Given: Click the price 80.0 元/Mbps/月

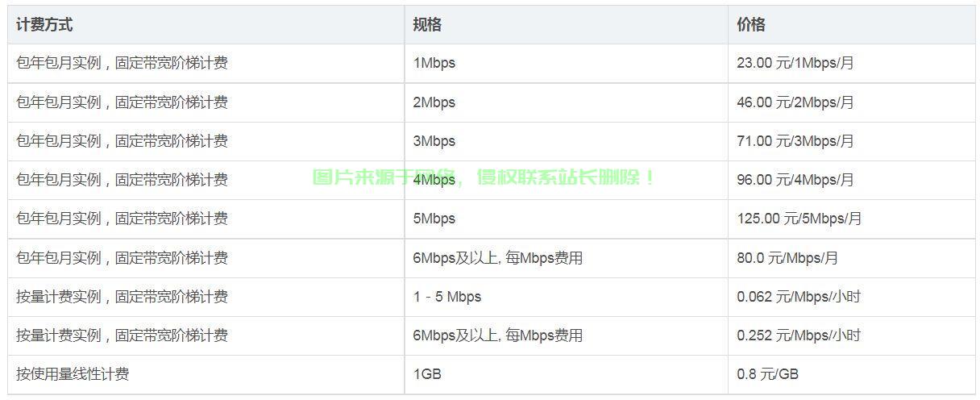Looking at the screenshot, I should 787,258.
